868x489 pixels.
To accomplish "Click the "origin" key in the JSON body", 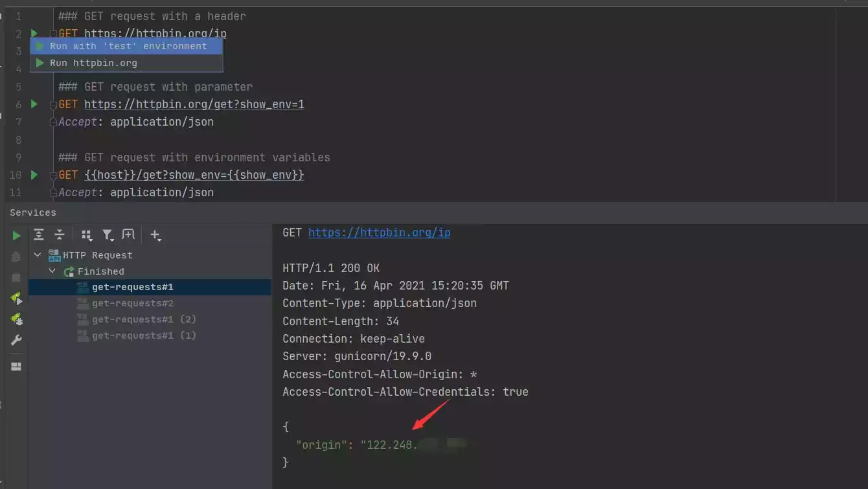I will coord(322,445).
